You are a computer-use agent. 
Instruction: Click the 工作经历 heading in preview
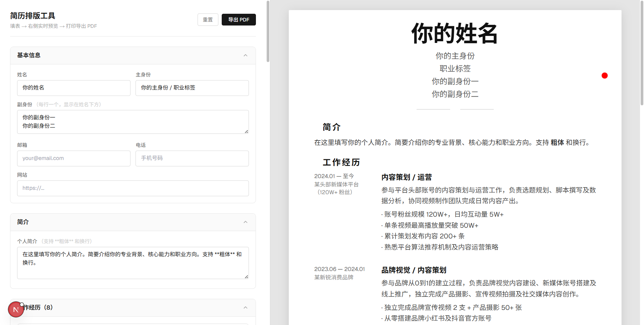tap(341, 162)
